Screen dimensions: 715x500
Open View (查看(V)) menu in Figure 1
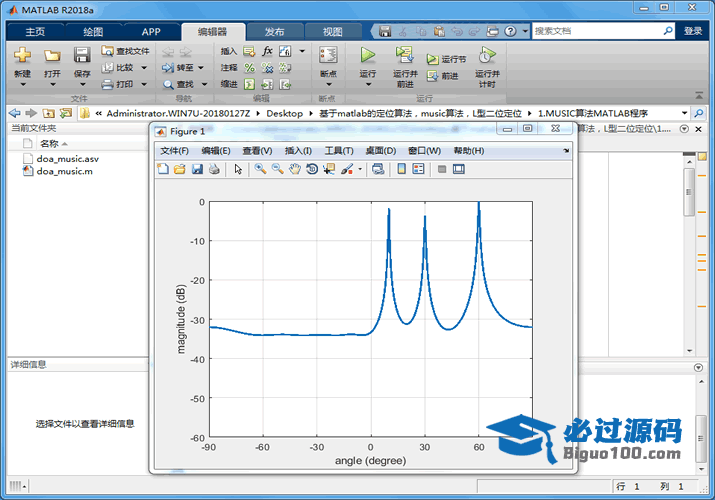click(x=257, y=151)
